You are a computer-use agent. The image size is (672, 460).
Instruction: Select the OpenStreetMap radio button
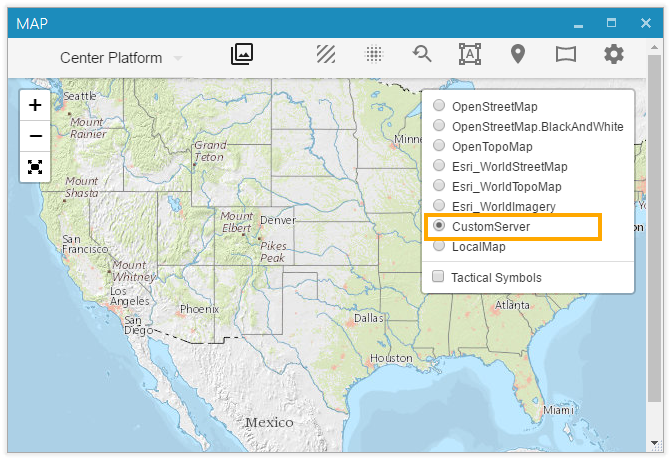click(439, 105)
